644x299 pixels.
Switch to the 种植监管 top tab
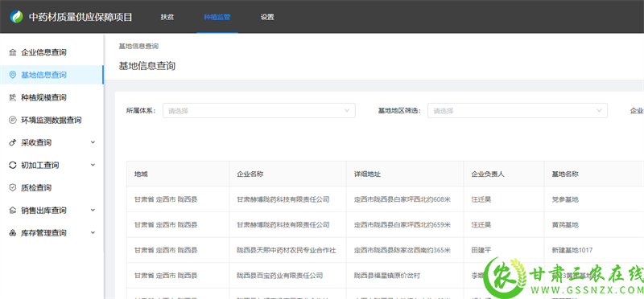217,17
